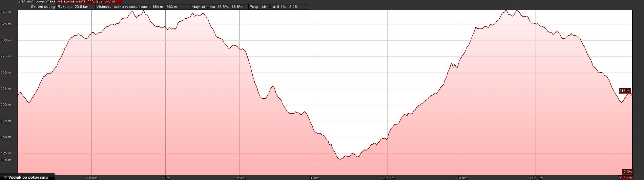
Task: Click the -2.9% slope indicator
Action: click(627, 172)
